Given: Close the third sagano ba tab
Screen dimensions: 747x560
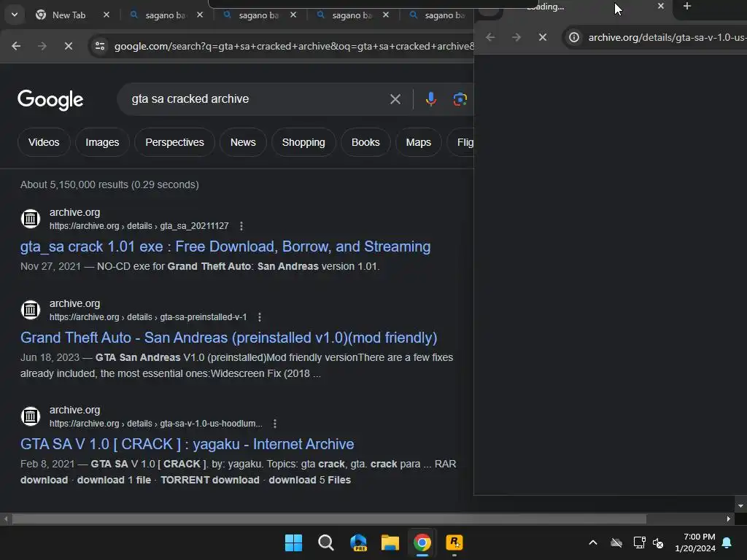Looking at the screenshot, I should (385, 15).
